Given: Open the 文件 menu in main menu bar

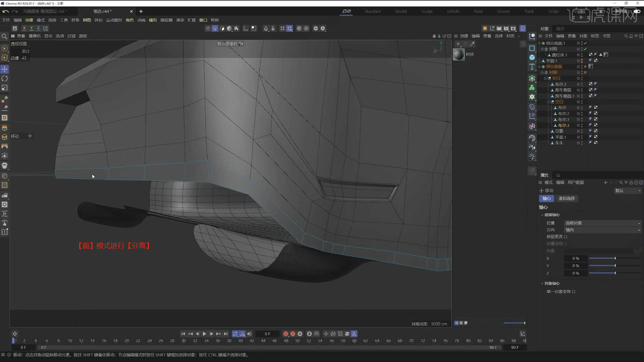Looking at the screenshot, I should (6, 20).
